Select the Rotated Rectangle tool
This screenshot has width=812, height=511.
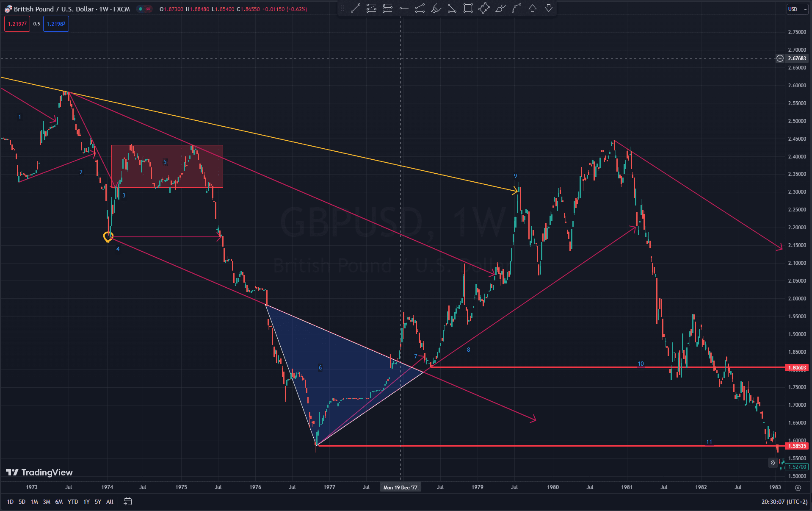point(484,8)
